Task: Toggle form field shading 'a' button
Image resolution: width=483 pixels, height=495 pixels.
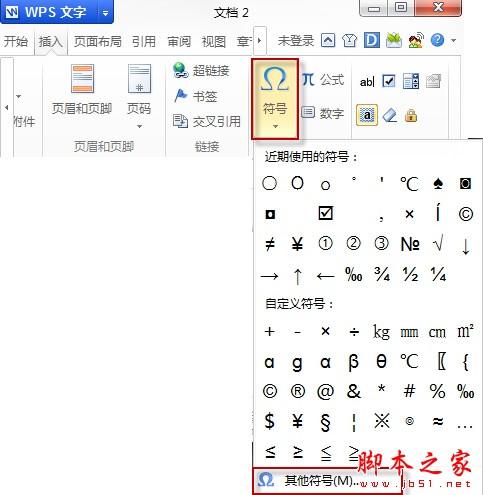Action: (367, 115)
